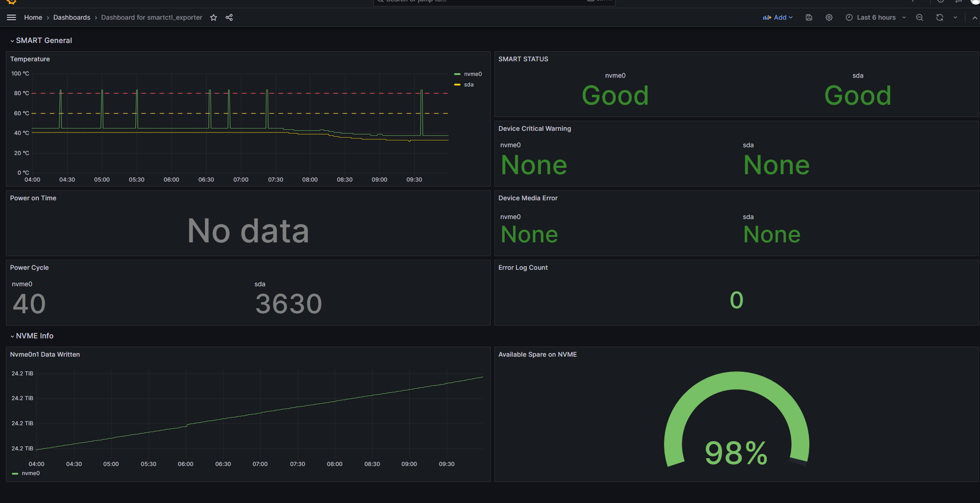Screen dimensions: 980x503
Task: Open the auto-refresh interval dropdown
Action: pos(955,17)
